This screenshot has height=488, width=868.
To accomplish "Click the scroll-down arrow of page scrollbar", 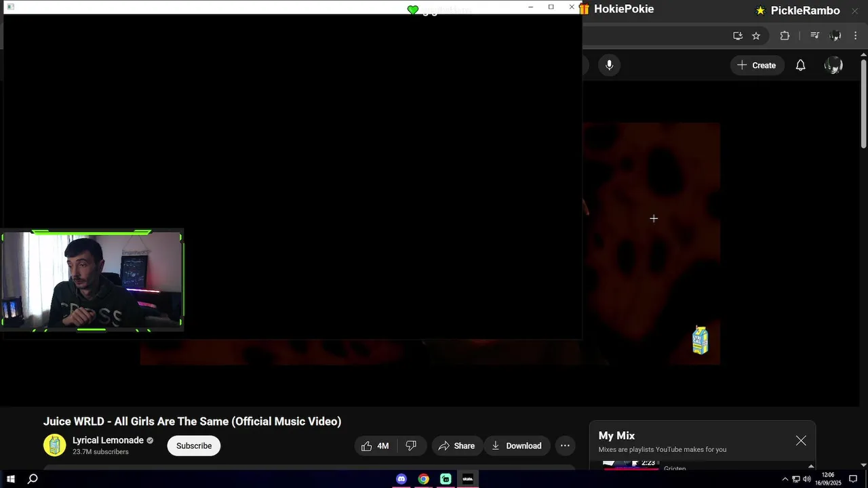I will [863, 464].
